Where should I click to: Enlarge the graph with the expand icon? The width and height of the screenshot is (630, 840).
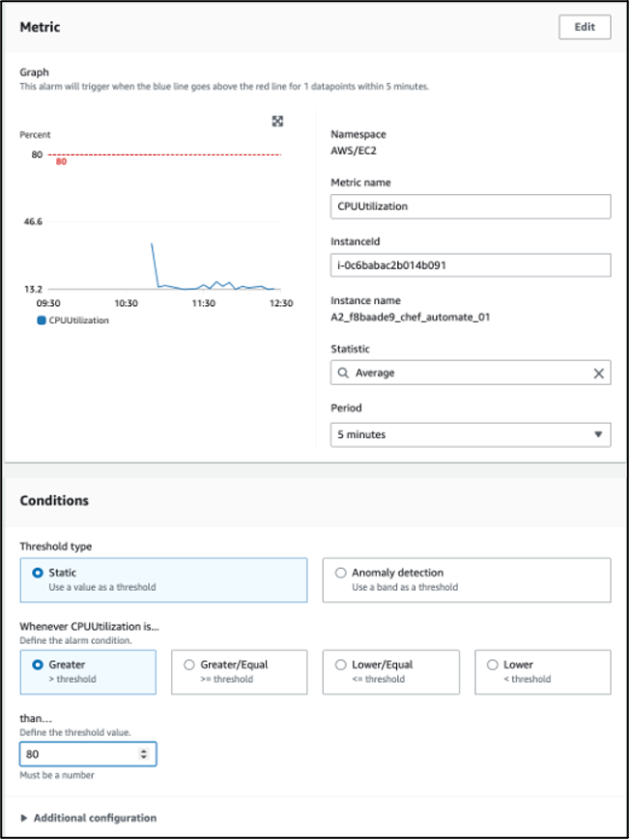pyautogui.click(x=277, y=121)
